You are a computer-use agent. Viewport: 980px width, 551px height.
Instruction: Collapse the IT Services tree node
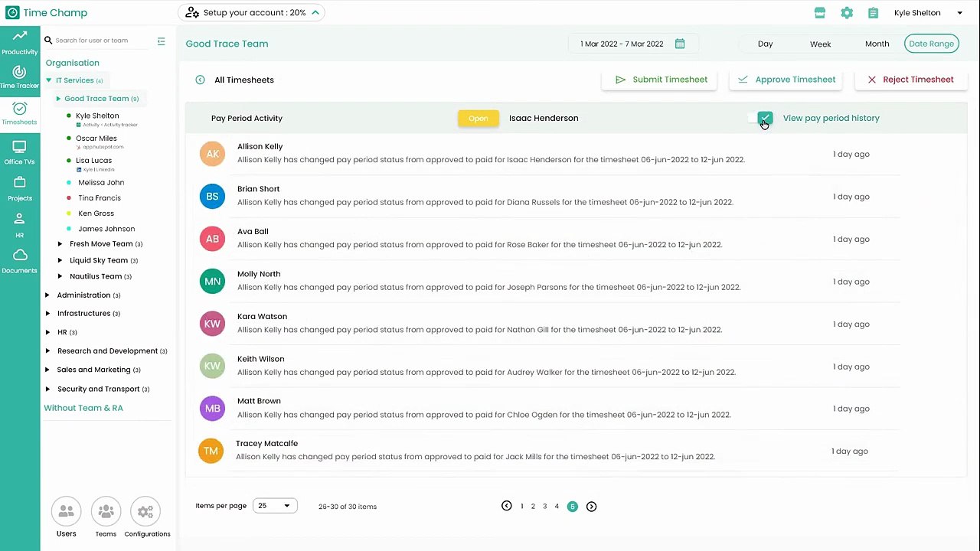click(x=49, y=80)
